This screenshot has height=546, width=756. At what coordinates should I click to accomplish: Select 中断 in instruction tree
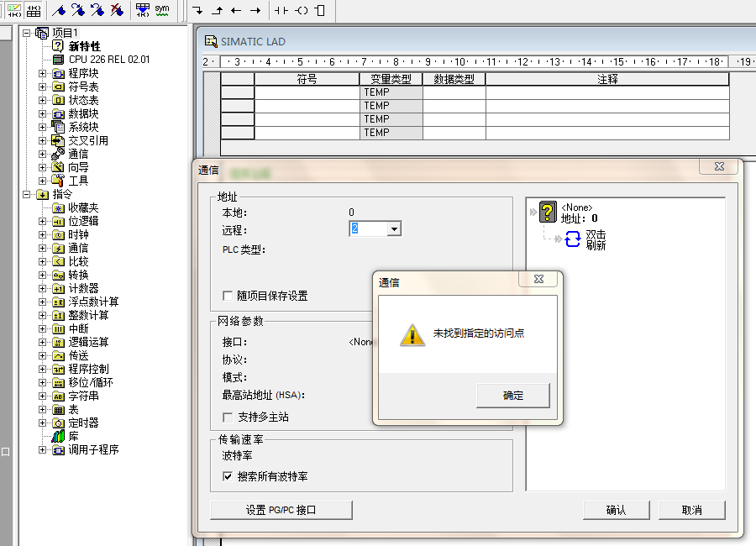coord(79,329)
